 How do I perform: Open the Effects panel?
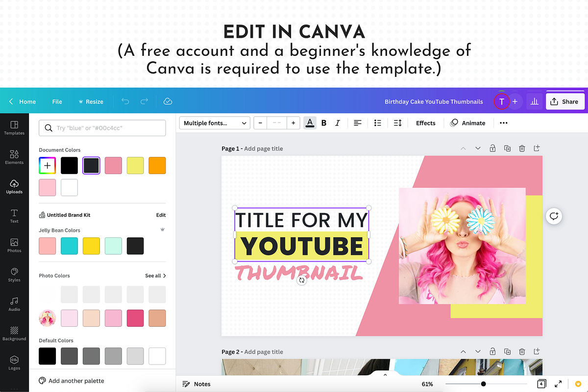[425, 123]
